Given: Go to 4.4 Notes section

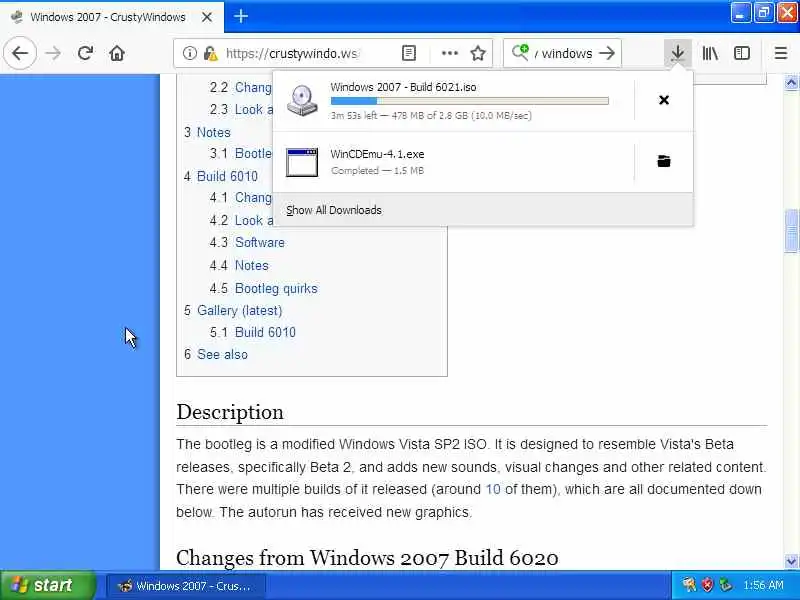Looking at the screenshot, I should click(x=239, y=265).
